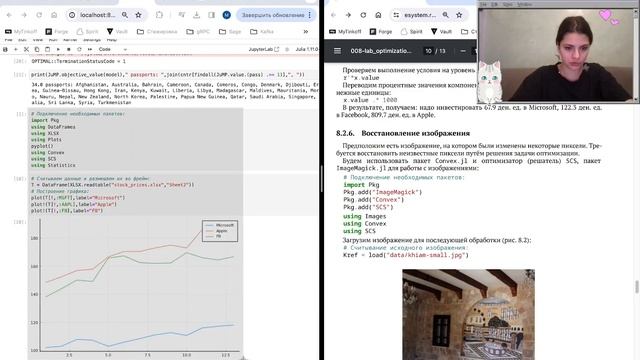
Task: Click the passports output text with Afghanistan
Action: pos(175,94)
